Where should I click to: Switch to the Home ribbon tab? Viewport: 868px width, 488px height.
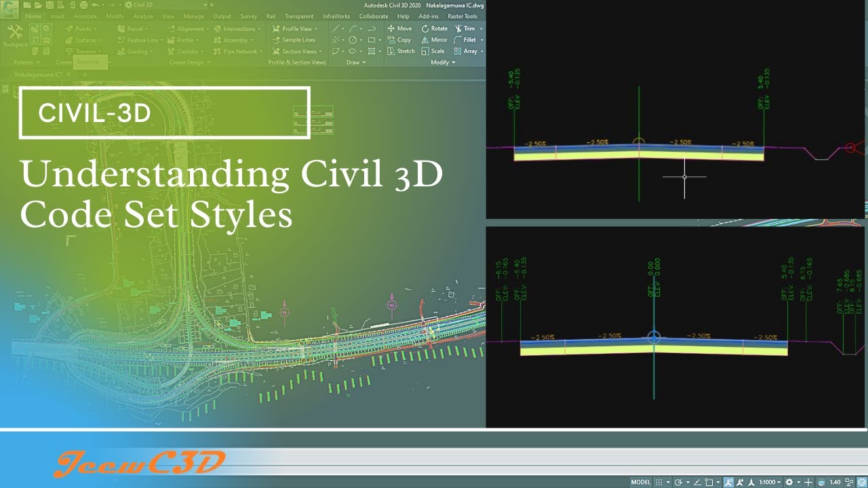pos(33,16)
